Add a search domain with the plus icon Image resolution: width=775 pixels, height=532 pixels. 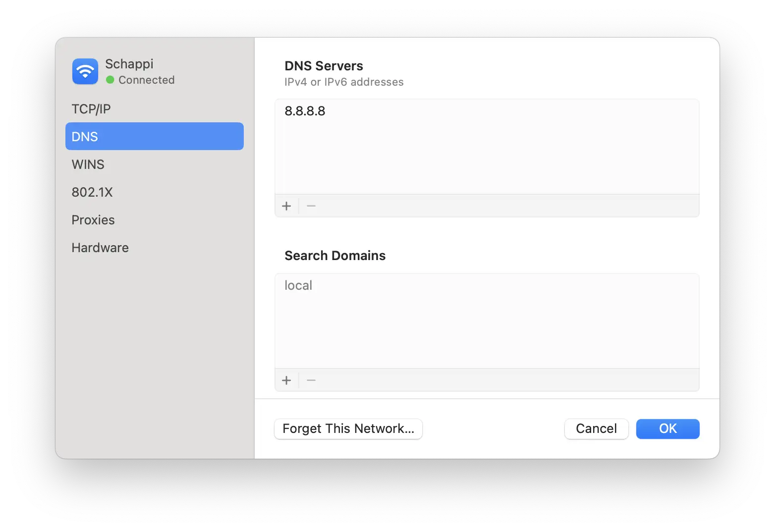286,380
